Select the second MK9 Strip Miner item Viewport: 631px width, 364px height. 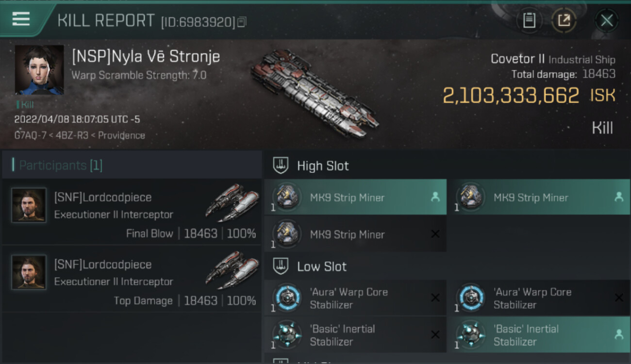pos(538,198)
